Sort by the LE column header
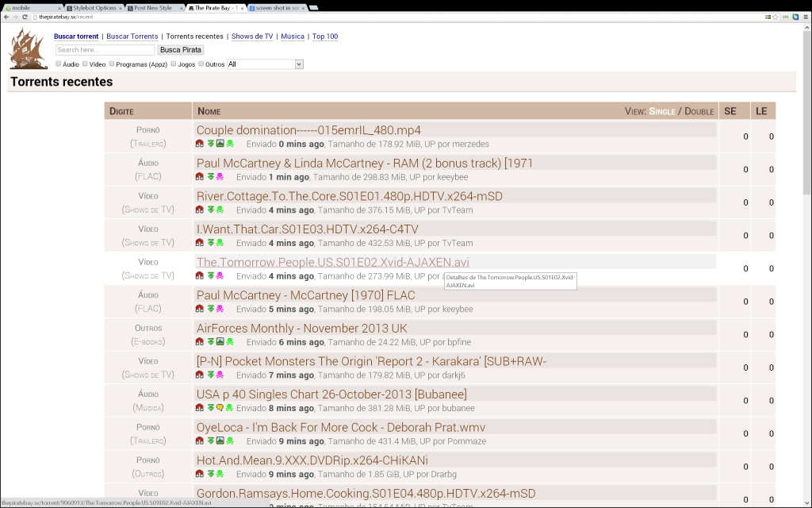Screen dimensions: 812x508 [x=761, y=111]
